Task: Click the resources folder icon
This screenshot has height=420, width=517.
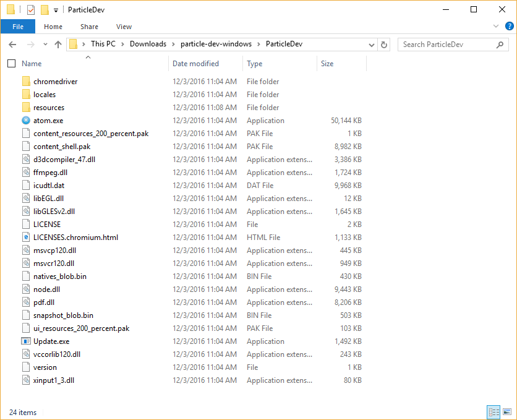Action: pos(26,108)
